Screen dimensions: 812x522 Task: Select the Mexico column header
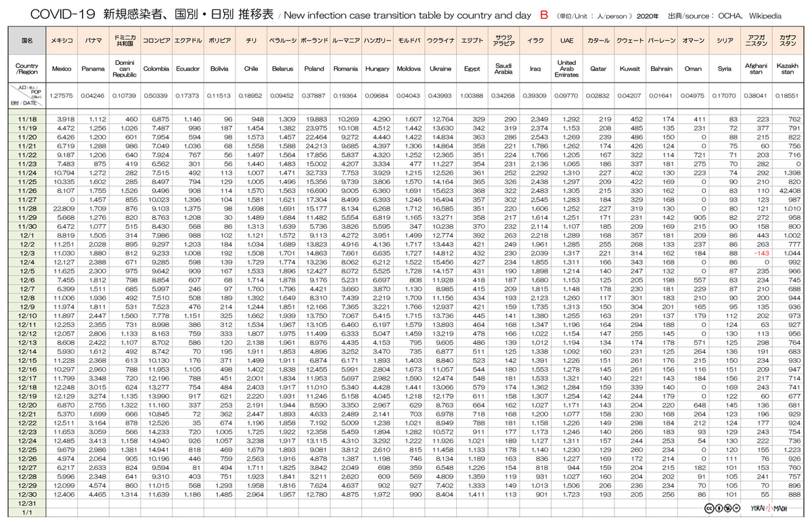pos(62,68)
